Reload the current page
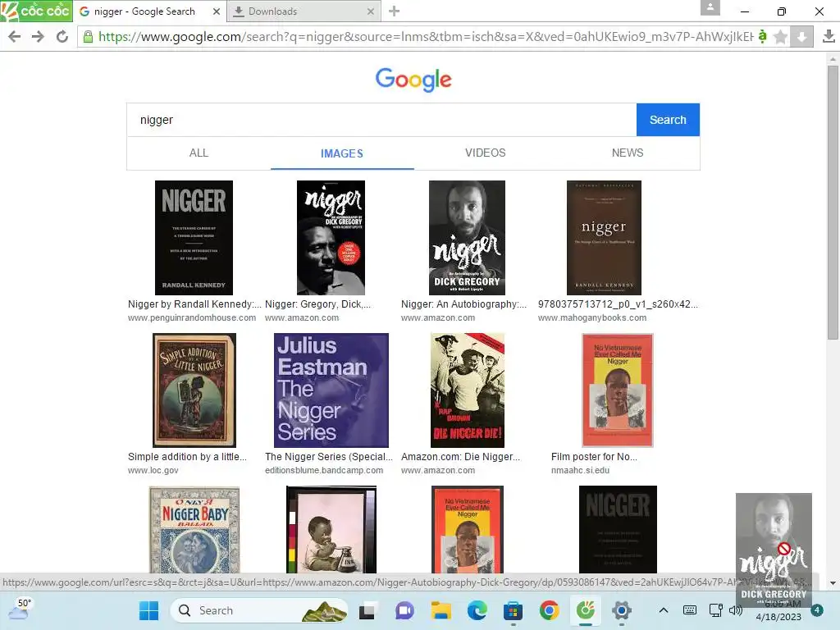The image size is (840, 630). click(x=62, y=36)
